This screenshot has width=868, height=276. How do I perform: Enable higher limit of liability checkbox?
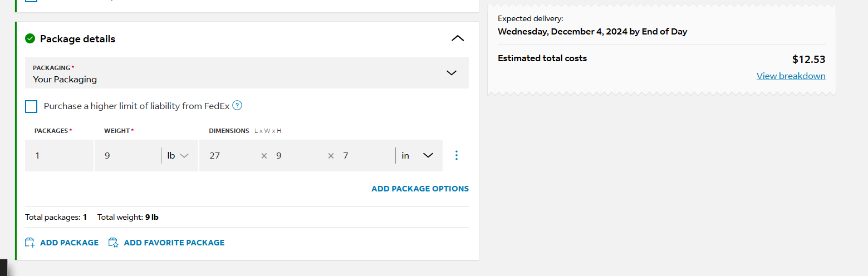coord(31,106)
